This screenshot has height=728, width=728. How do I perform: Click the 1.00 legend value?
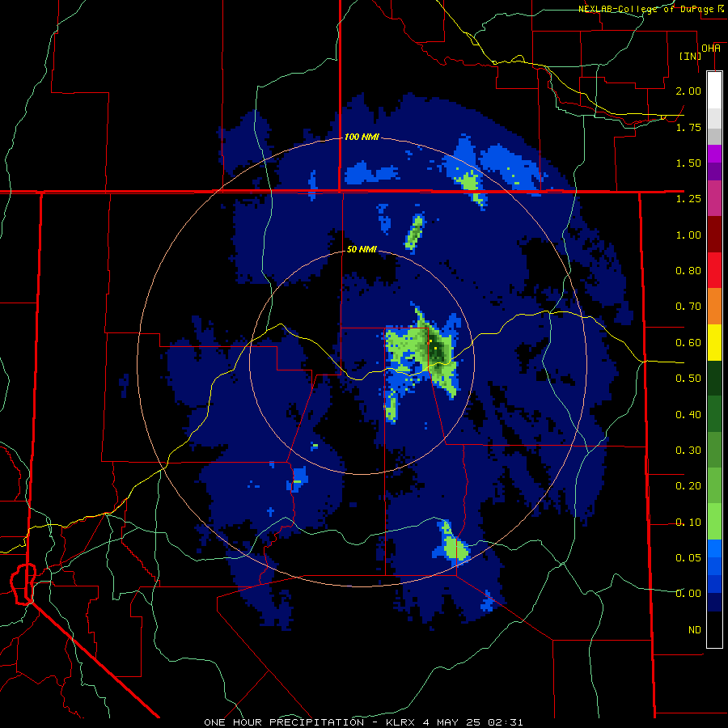tap(688, 235)
